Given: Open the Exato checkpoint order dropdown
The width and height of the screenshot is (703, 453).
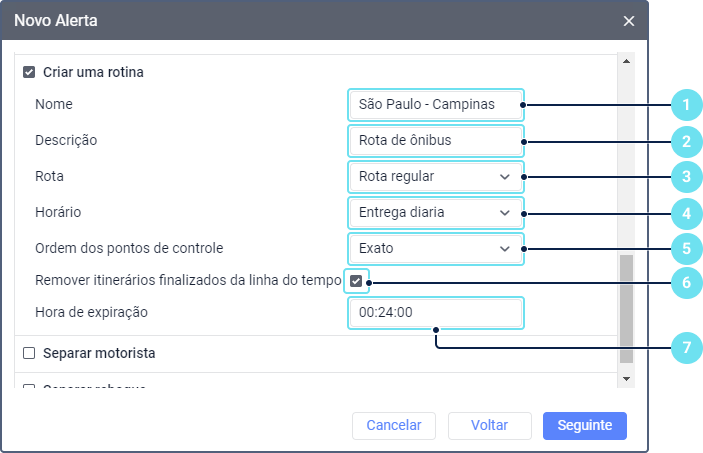Looking at the screenshot, I should pyautogui.click(x=435, y=248).
